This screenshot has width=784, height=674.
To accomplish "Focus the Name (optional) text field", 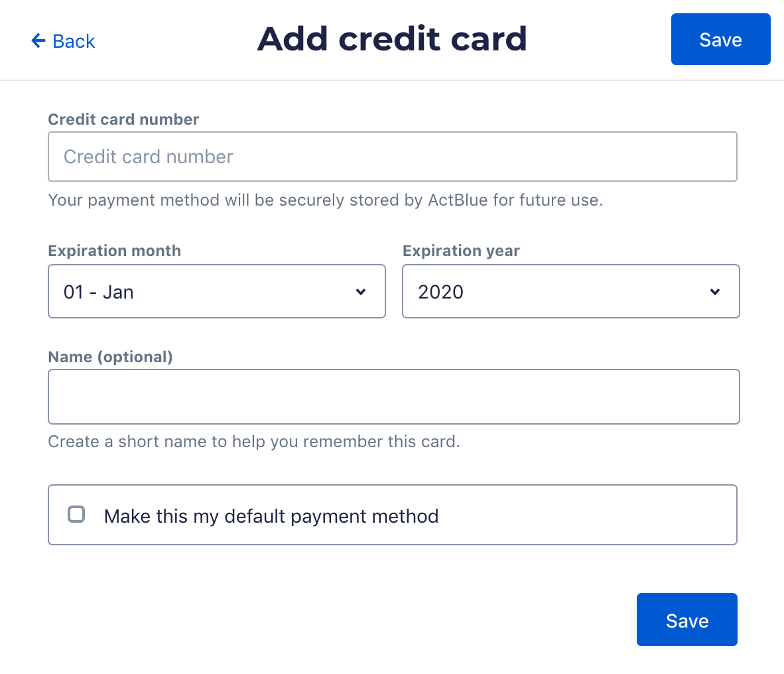I will tap(394, 397).
